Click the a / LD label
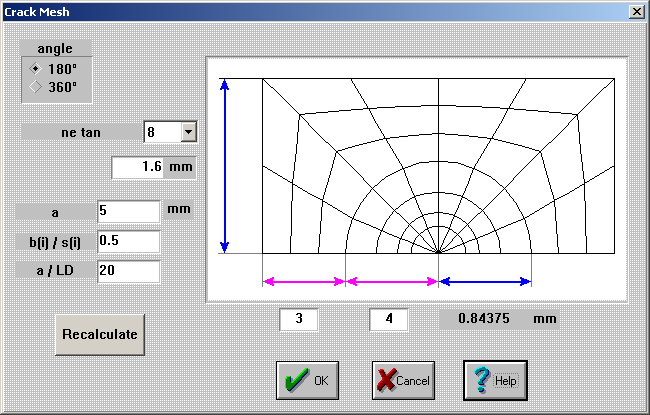The image size is (650, 415). (55, 271)
